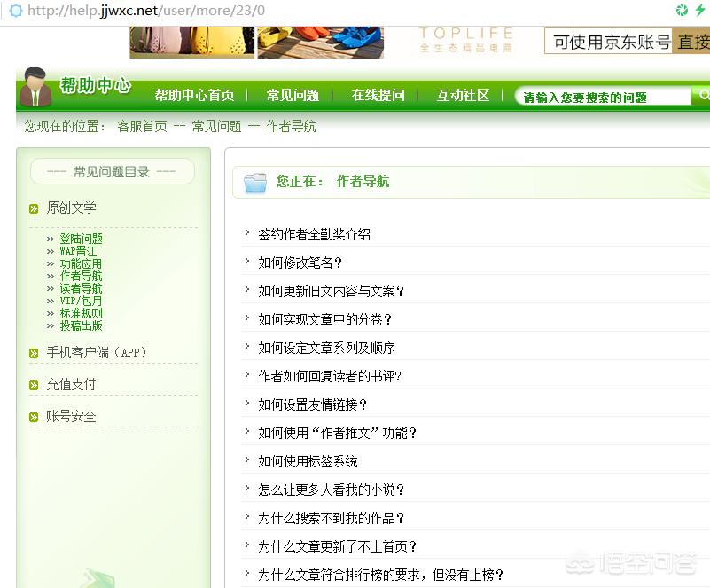Open 为什么文章符合排行榜的要求 article

pyautogui.click(x=381, y=575)
